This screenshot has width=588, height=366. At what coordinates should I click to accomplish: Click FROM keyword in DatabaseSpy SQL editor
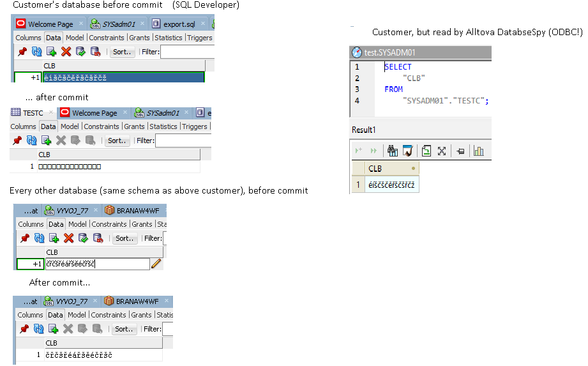(x=394, y=89)
